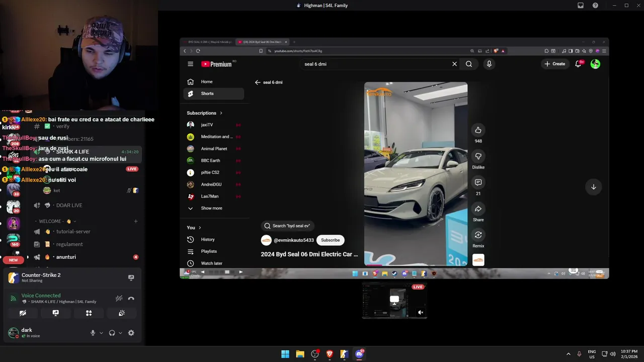Select Shorts in YouTube sidebar
This screenshot has height=362, width=644.
(x=214, y=94)
